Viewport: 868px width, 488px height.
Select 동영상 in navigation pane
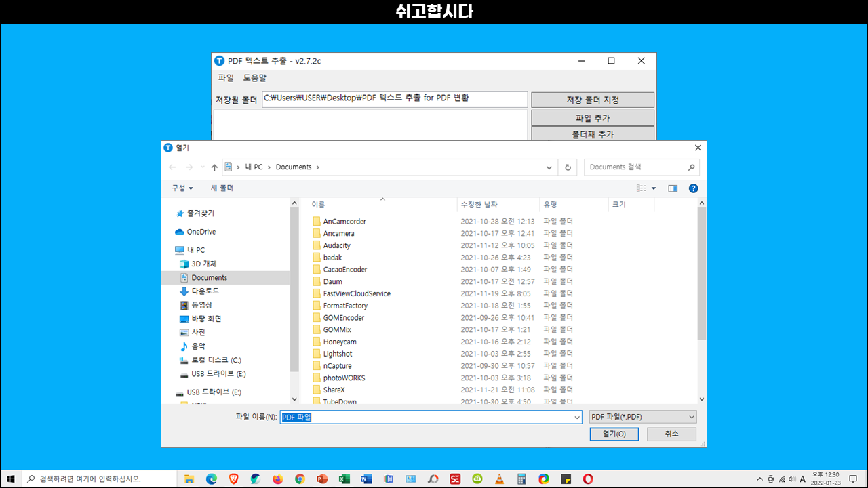coord(201,305)
